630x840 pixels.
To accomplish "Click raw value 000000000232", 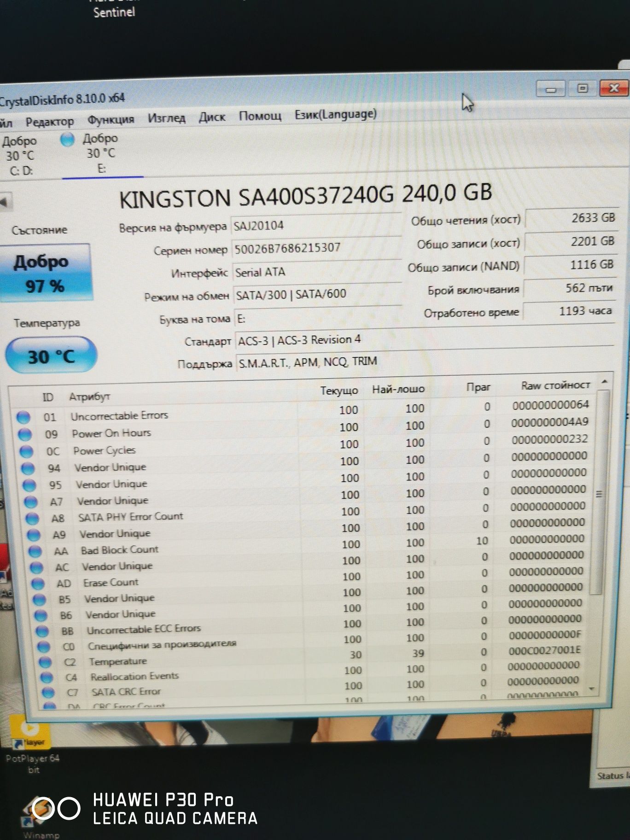I will pyautogui.click(x=550, y=439).
